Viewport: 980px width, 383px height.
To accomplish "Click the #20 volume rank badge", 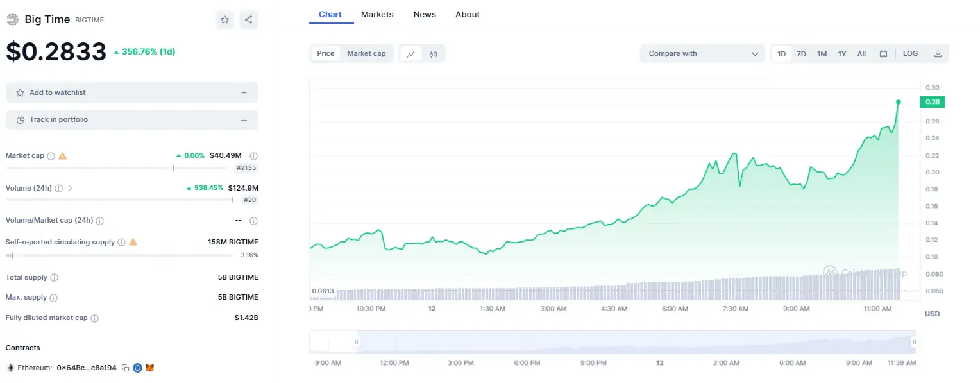I will point(250,200).
